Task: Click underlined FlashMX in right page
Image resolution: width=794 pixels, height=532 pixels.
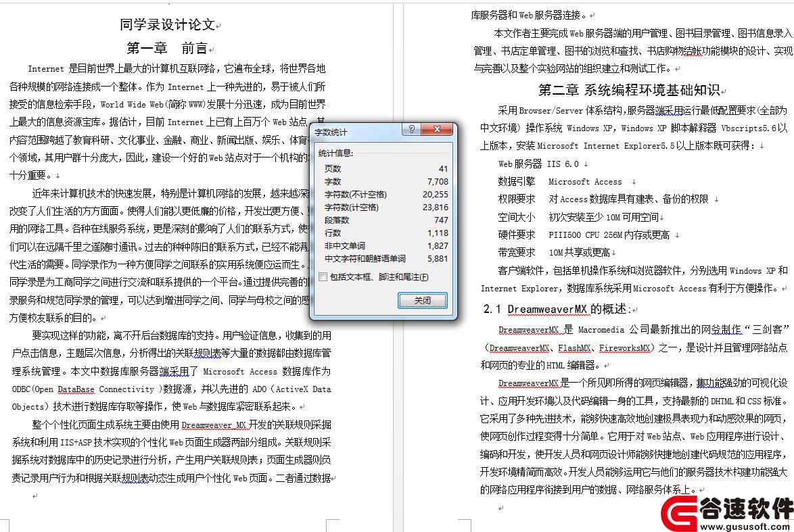Action: coord(575,348)
